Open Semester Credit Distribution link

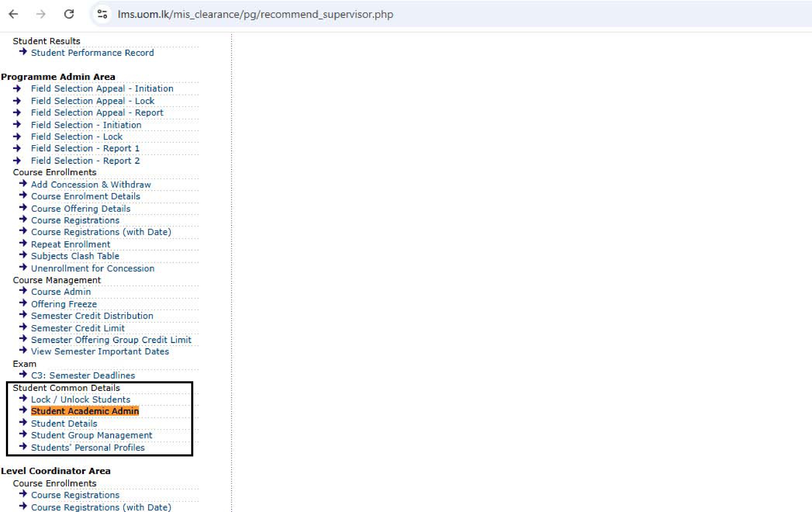[x=92, y=316]
